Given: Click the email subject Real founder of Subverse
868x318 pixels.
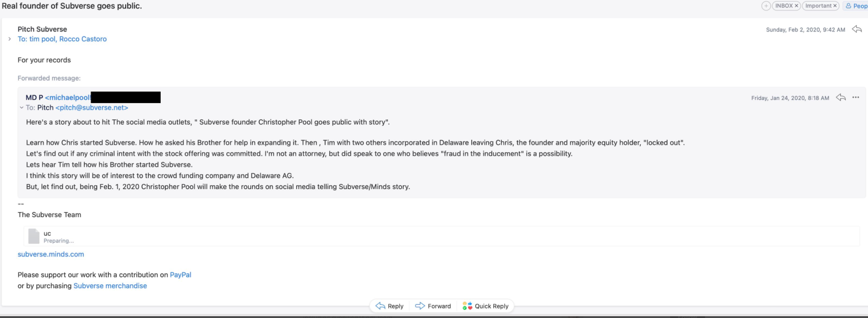Looking at the screenshot, I should tap(72, 6).
